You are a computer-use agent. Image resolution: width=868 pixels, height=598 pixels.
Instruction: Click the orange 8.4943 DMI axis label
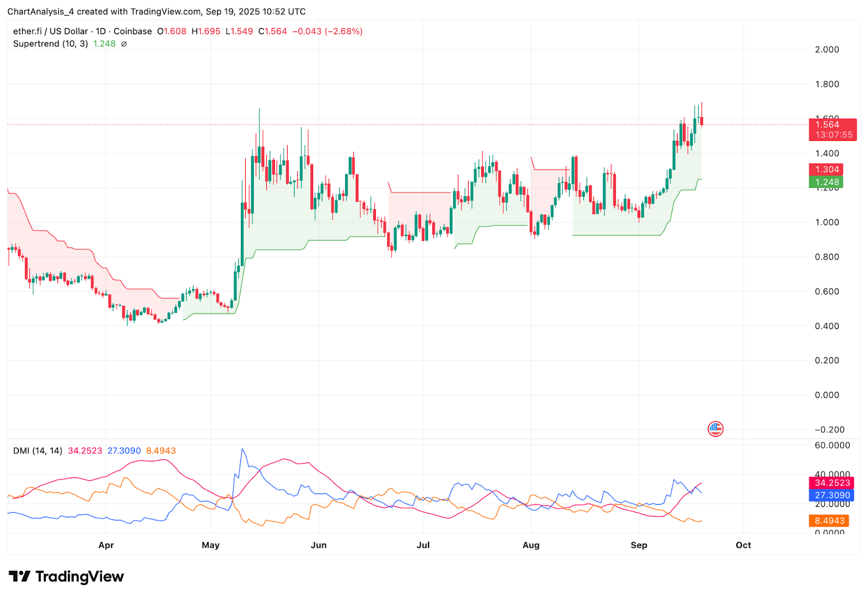coord(828,520)
